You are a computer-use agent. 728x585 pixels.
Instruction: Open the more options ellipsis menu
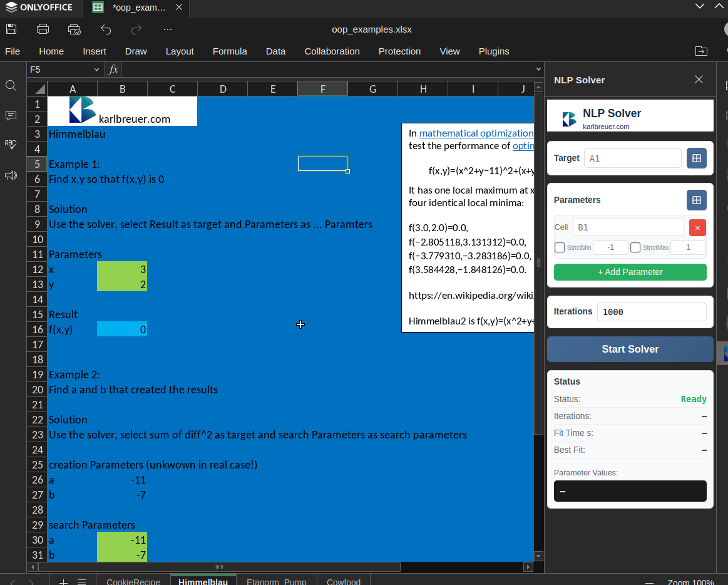[167, 29]
